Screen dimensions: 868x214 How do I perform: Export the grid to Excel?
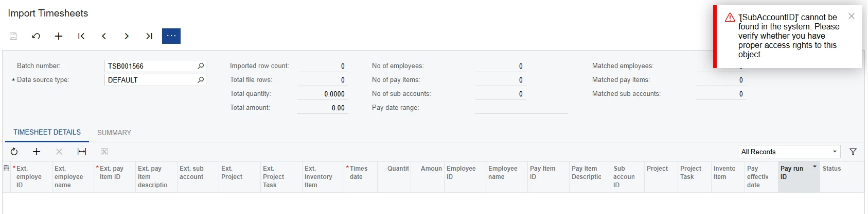tap(104, 152)
